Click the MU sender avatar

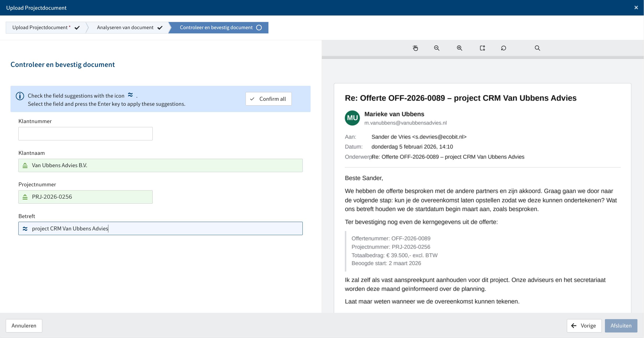(x=352, y=118)
